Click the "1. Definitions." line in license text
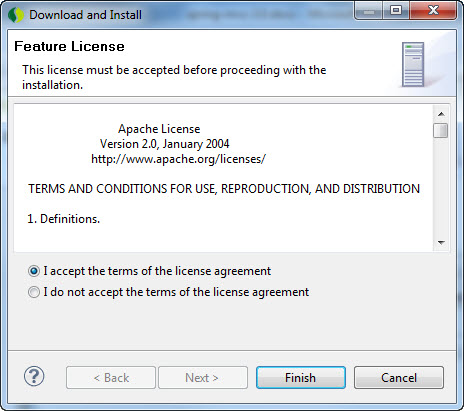The image size is (464, 411). (63, 219)
